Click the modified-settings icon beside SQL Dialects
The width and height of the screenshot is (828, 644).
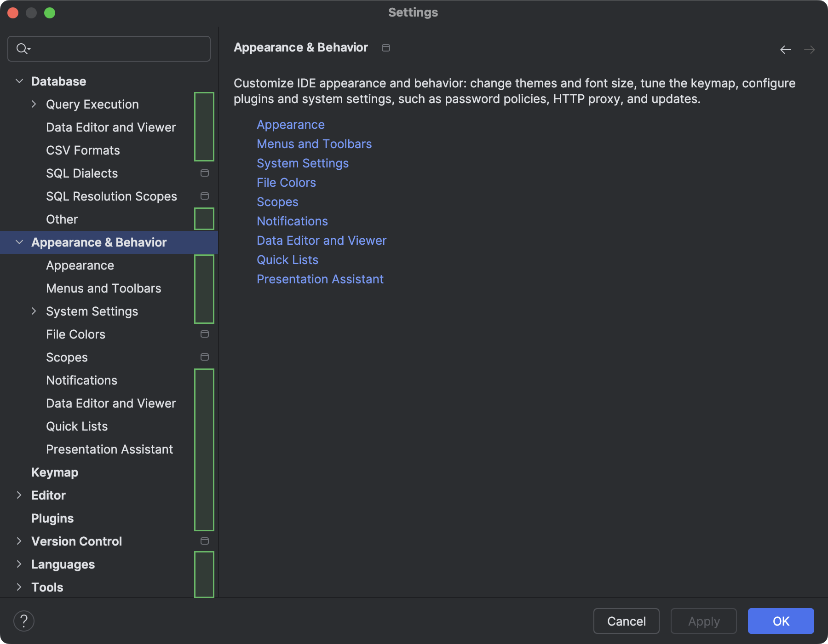204,173
